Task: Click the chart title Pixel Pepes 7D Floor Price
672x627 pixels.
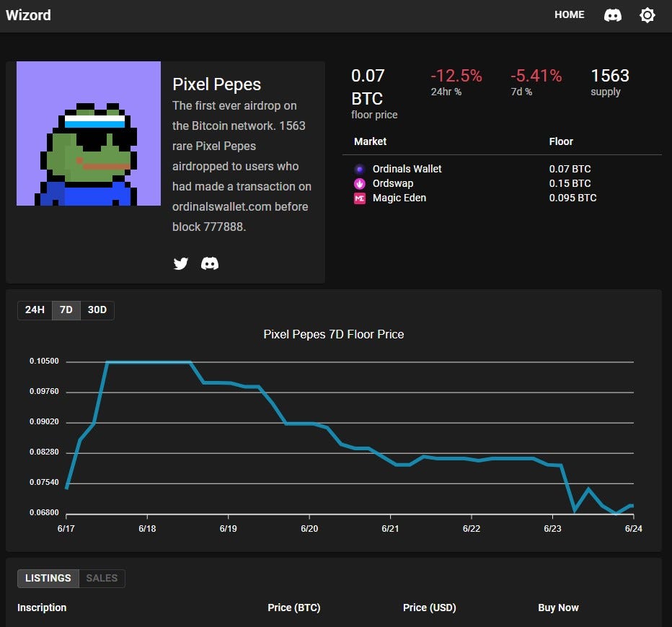Action: coord(333,335)
